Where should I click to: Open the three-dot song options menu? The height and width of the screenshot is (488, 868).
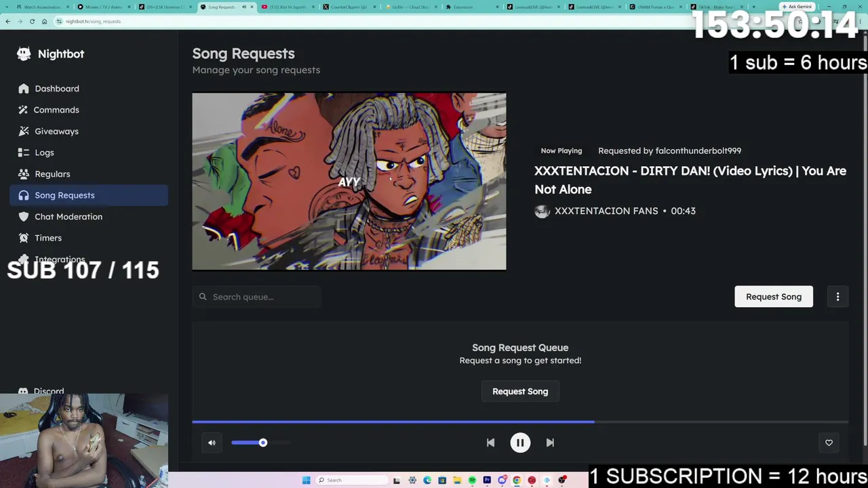pyautogui.click(x=837, y=296)
